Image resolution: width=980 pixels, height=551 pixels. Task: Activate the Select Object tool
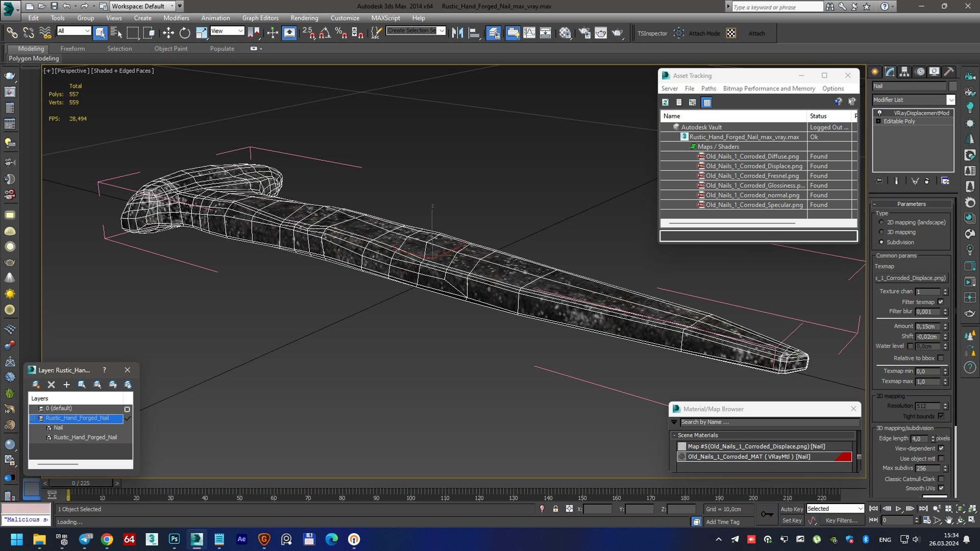(x=100, y=33)
